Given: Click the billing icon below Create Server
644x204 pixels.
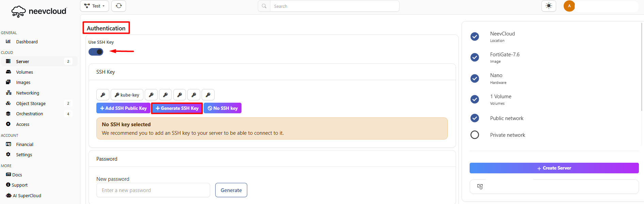Looking at the screenshot, I should tap(480, 187).
